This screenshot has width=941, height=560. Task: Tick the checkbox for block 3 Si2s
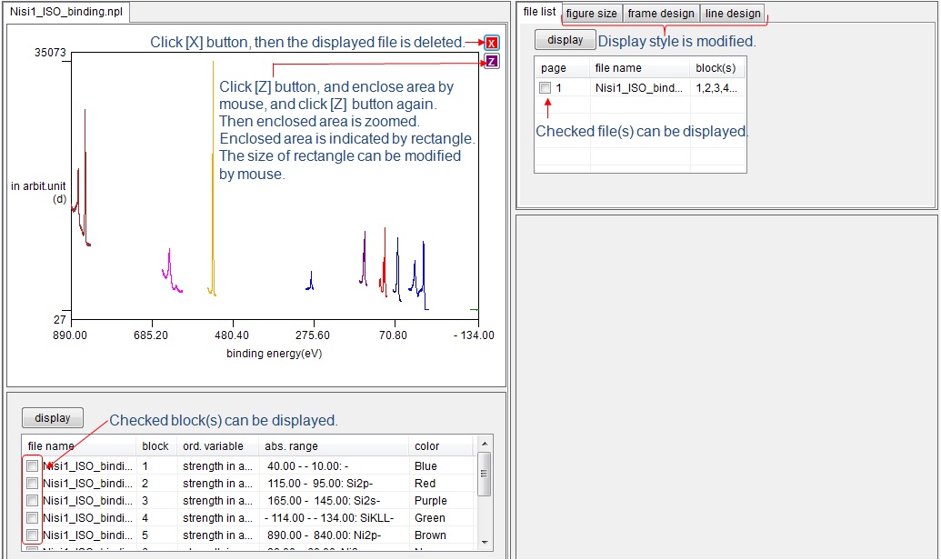coord(33,501)
